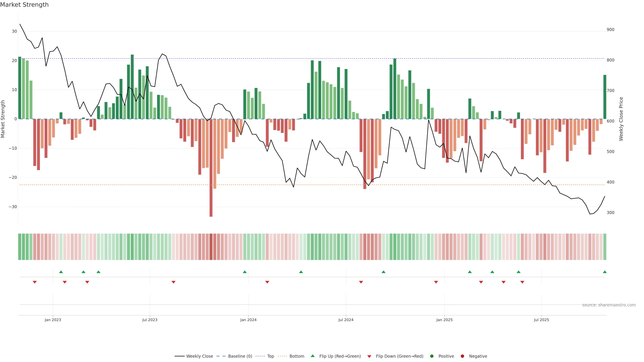
Task: Click the darkest red heatmap strip cell
Action: coord(211,247)
